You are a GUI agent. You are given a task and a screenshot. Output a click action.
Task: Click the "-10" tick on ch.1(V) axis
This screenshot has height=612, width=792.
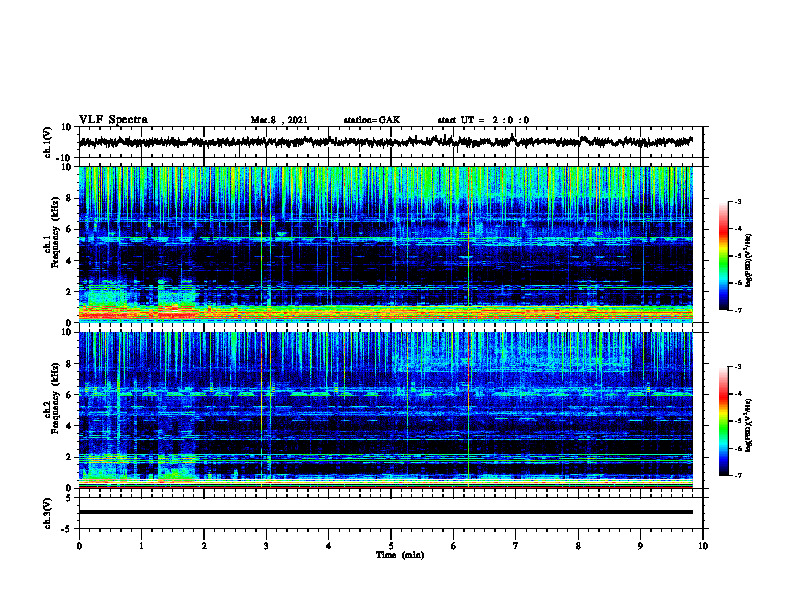pyautogui.click(x=65, y=158)
